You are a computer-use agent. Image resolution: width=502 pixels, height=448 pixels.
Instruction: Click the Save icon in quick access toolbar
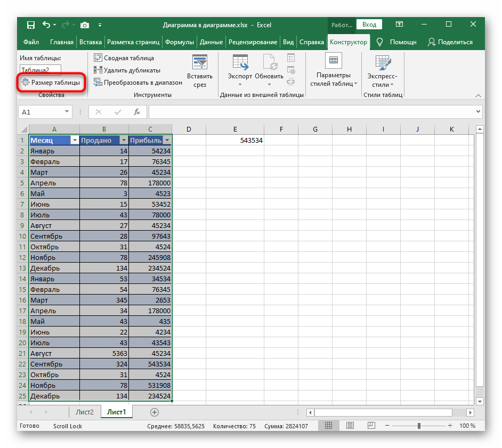point(30,25)
